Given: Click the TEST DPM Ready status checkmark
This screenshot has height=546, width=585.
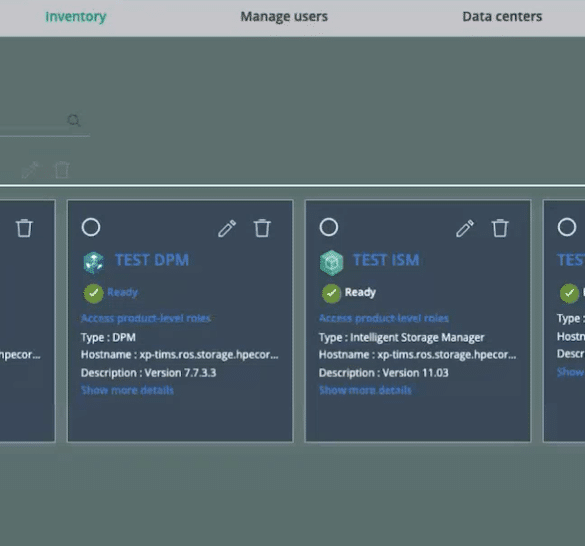Looking at the screenshot, I should point(93,294).
